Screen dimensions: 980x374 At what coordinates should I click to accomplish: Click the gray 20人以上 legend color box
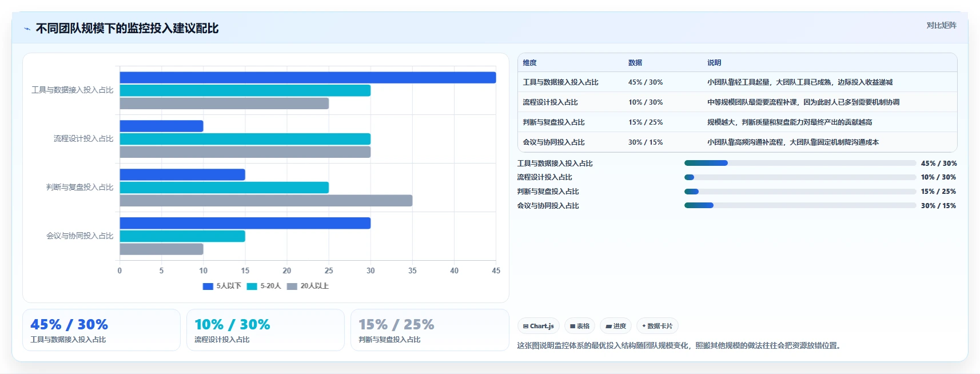(292, 287)
